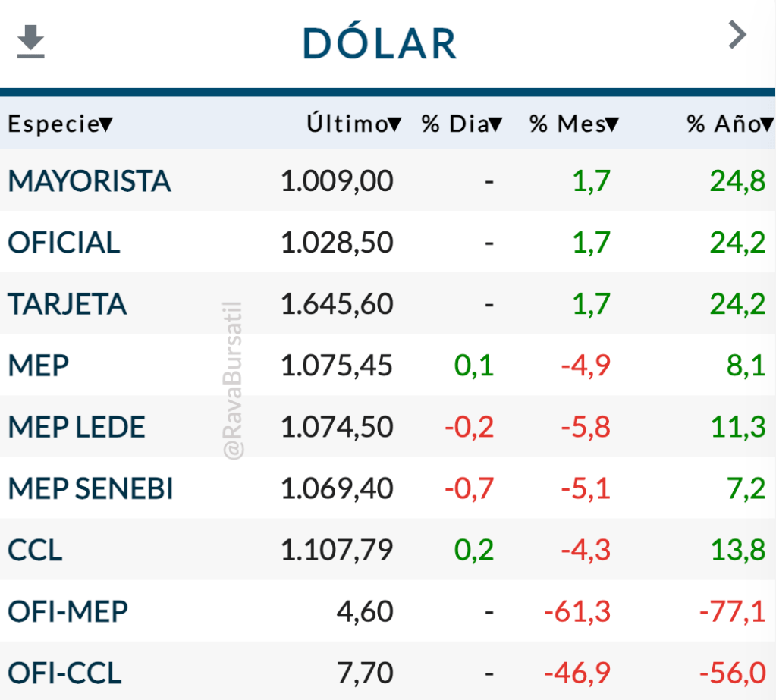Click the CCL species label

click(35, 551)
